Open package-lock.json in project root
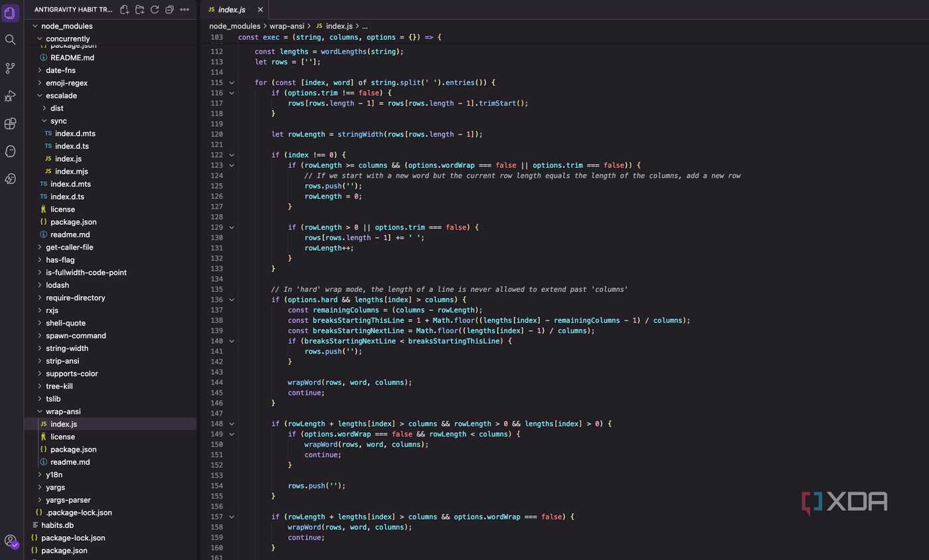Image resolution: width=929 pixels, height=560 pixels. click(73, 537)
